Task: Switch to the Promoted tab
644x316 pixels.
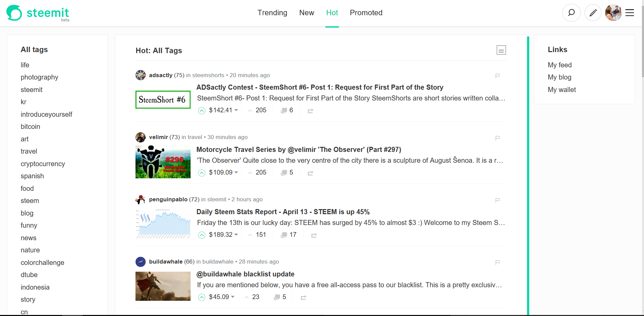Action: [x=366, y=13]
